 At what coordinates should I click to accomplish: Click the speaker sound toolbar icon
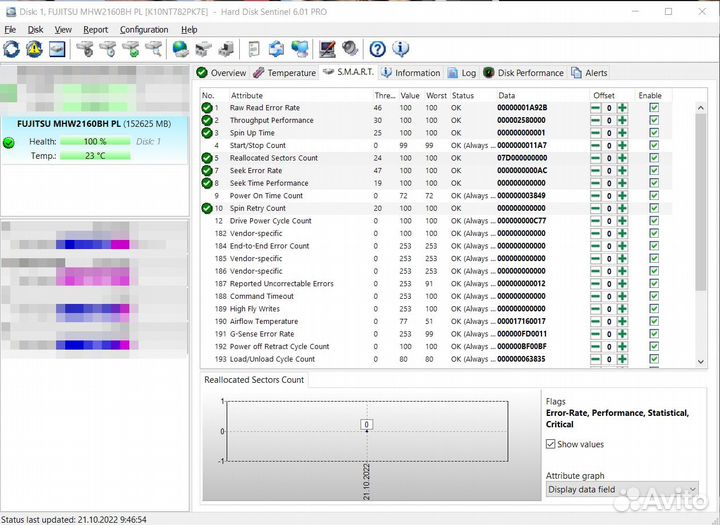(x=350, y=49)
